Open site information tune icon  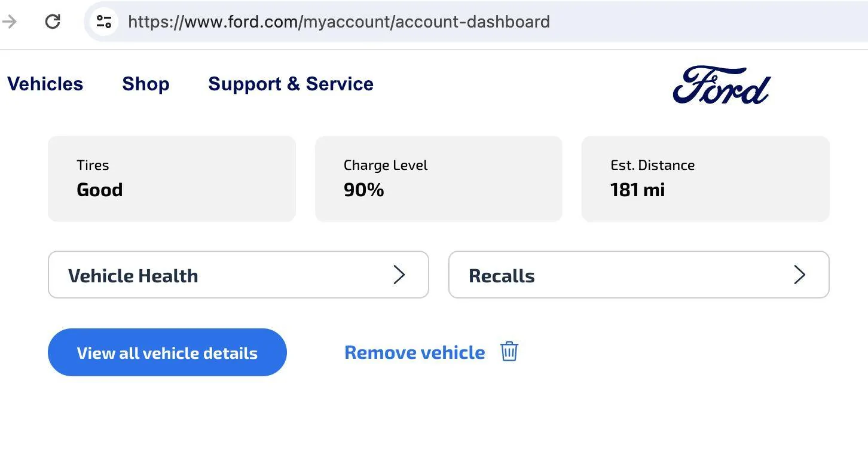(104, 22)
